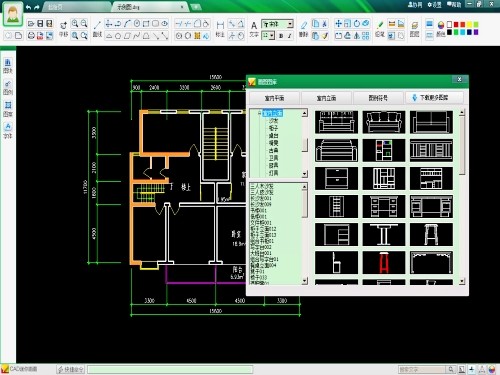The image size is (500, 375).
Task: Click the green pen drawing icon
Action: pos(380,24)
